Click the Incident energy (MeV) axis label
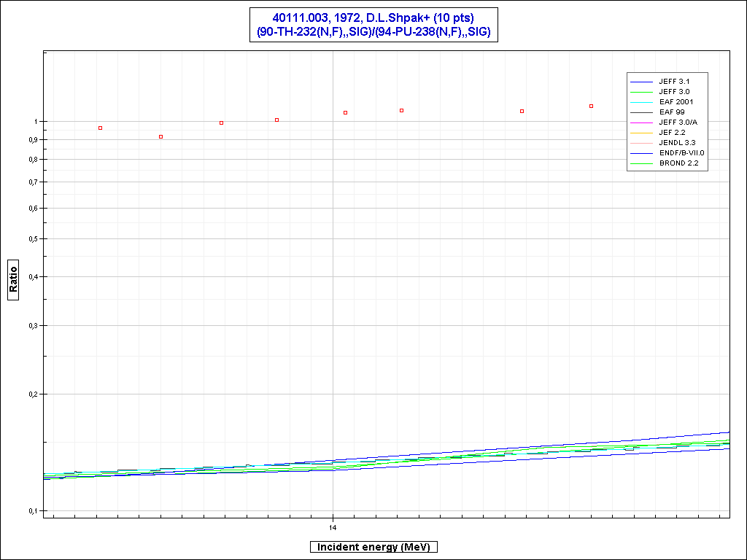The width and height of the screenshot is (747, 560). (x=373, y=547)
